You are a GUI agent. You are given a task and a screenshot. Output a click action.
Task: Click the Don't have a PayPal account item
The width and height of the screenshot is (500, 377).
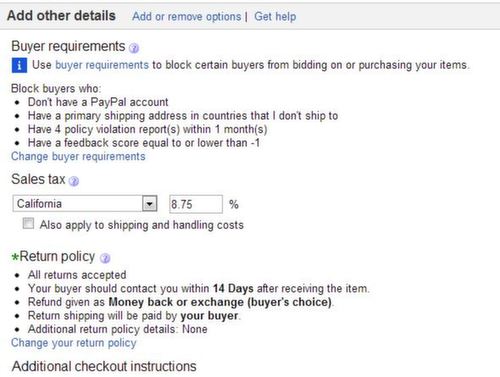[x=98, y=102]
